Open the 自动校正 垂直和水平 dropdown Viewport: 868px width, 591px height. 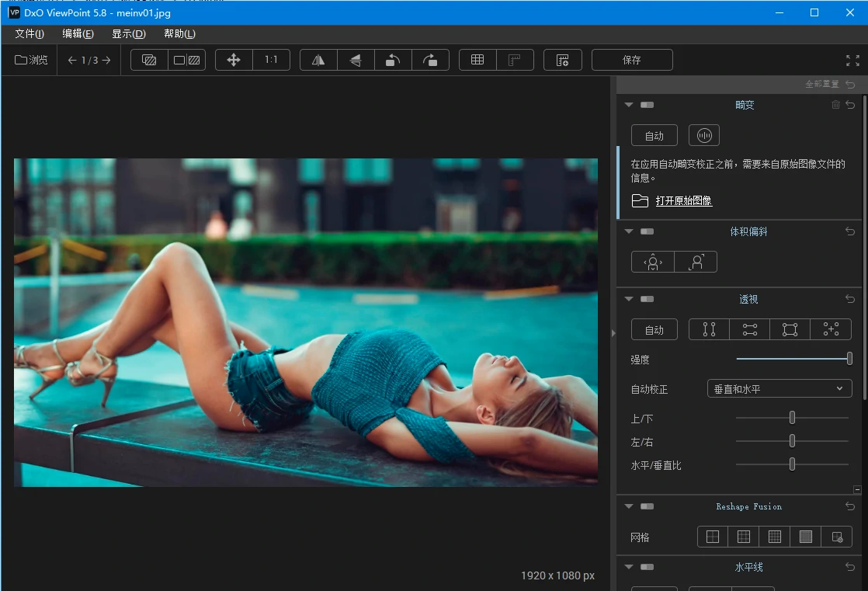click(779, 389)
